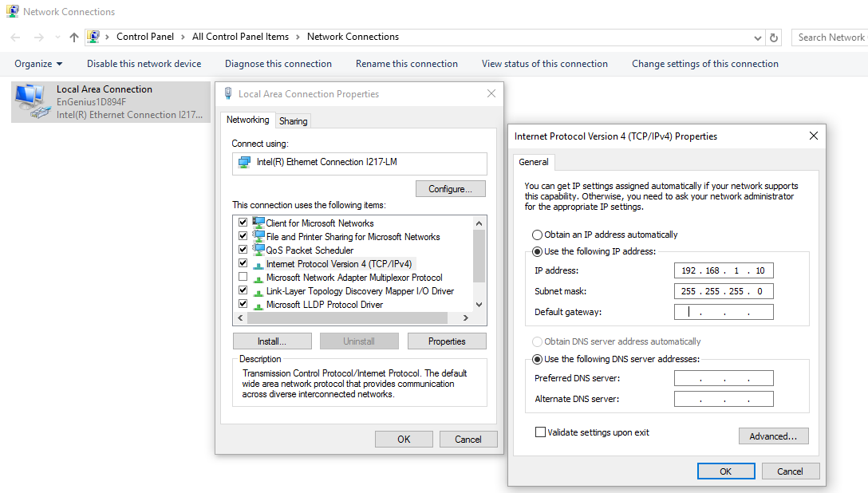Click Rename this connection
Viewport: 868px width, 493px height.
(x=406, y=64)
